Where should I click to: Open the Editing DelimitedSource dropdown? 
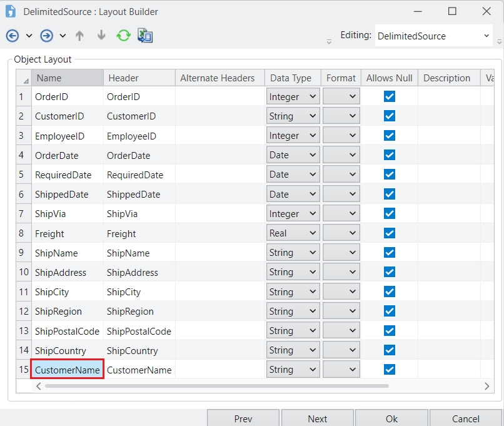click(434, 36)
